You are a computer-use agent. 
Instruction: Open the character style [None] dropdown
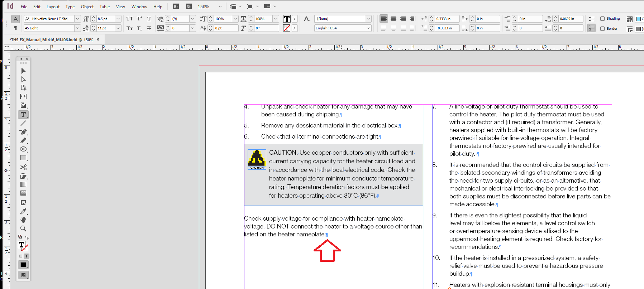[368, 19]
